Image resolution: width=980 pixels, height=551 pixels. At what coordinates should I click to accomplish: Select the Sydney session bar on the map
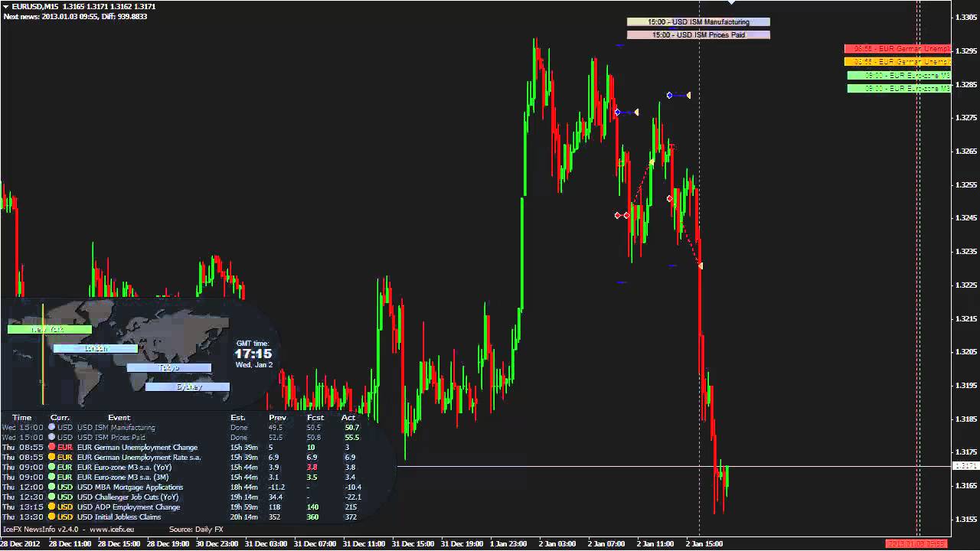coord(188,386)
